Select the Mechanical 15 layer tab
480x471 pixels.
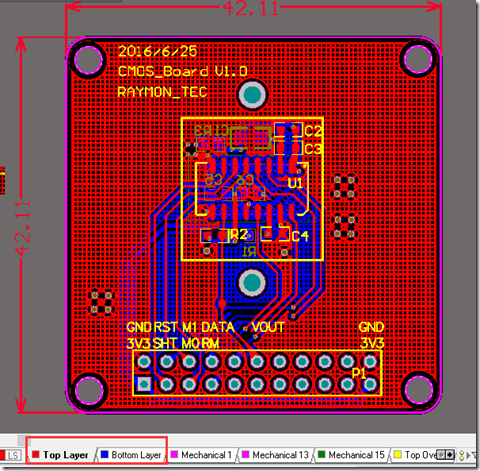coord(351,455)
